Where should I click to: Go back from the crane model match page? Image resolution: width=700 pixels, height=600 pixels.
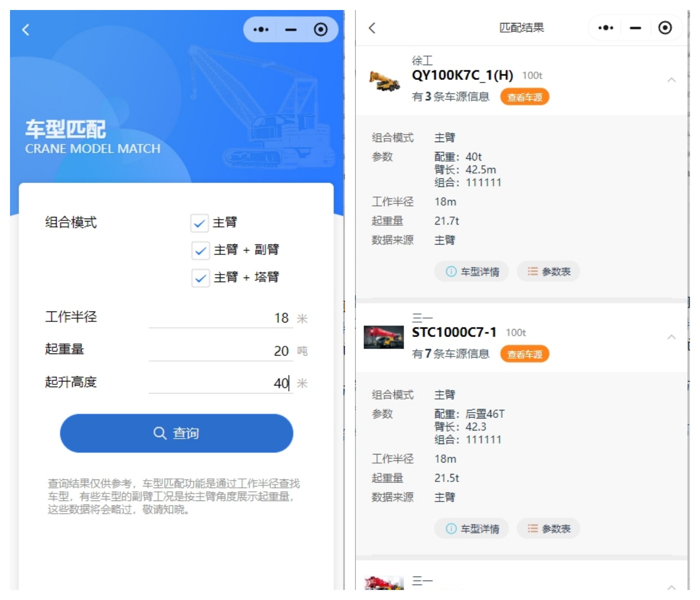[x=25, y=30]
